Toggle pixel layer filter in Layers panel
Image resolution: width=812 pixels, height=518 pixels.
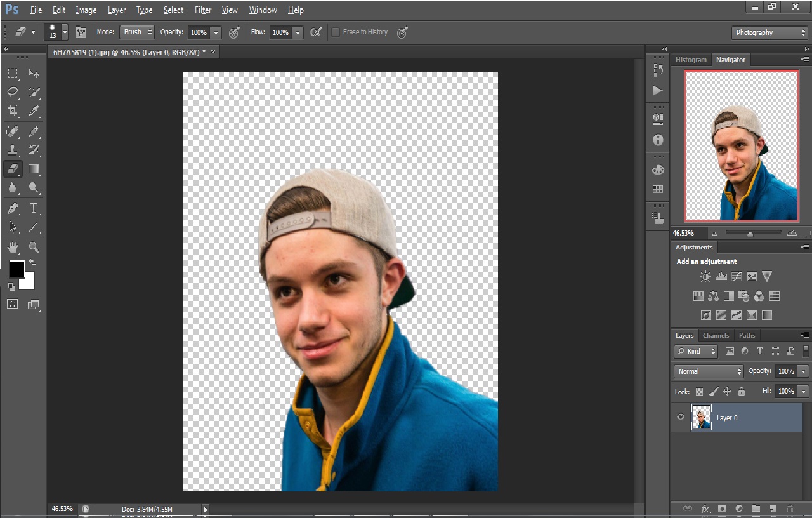coord(730,351)
